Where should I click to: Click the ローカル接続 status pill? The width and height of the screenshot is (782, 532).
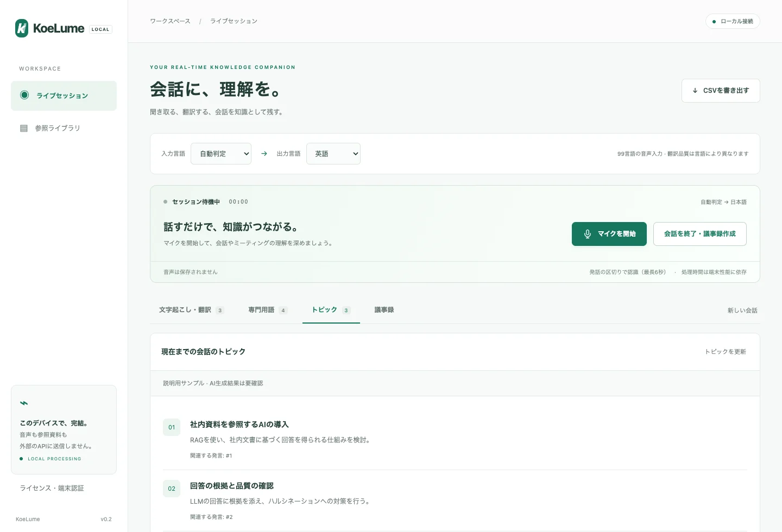733,21
